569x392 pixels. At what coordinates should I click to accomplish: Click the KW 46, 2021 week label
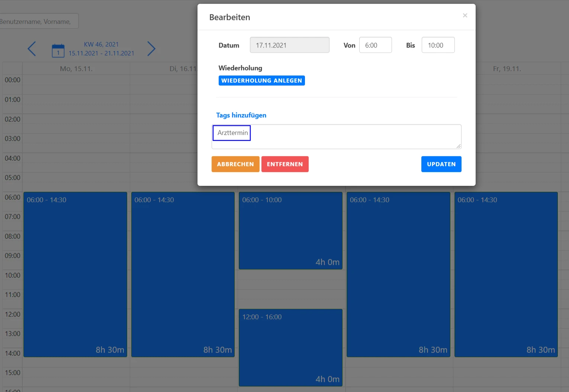(101, 45)
